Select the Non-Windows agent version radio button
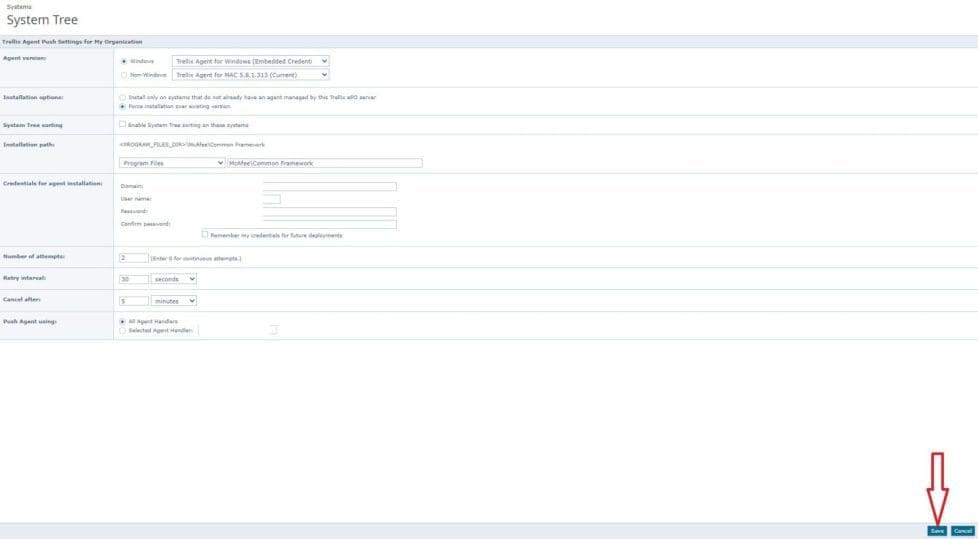This screenshot has height=539, width=978. click(123, 74)
